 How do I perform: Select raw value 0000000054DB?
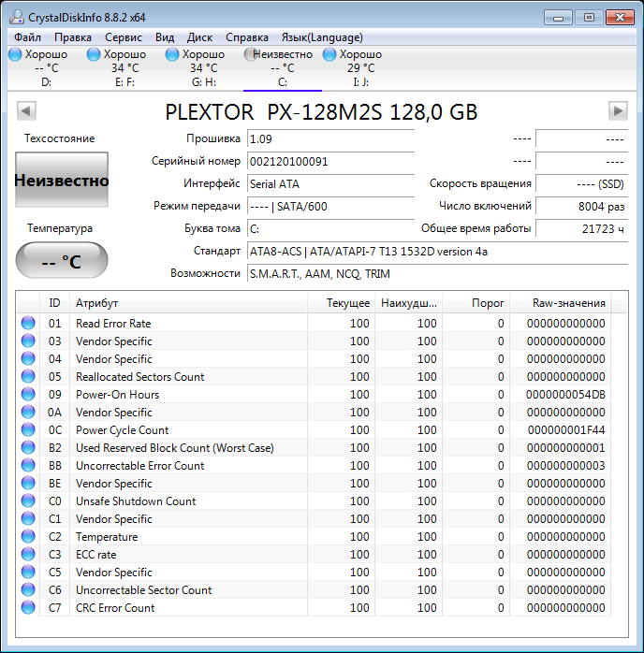coord(565,395)
